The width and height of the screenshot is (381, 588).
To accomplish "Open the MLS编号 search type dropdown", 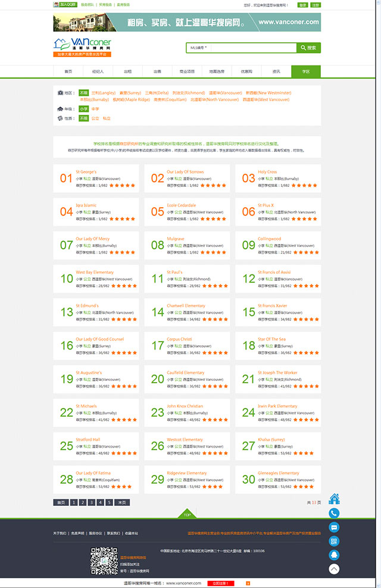I will point(198,48).
